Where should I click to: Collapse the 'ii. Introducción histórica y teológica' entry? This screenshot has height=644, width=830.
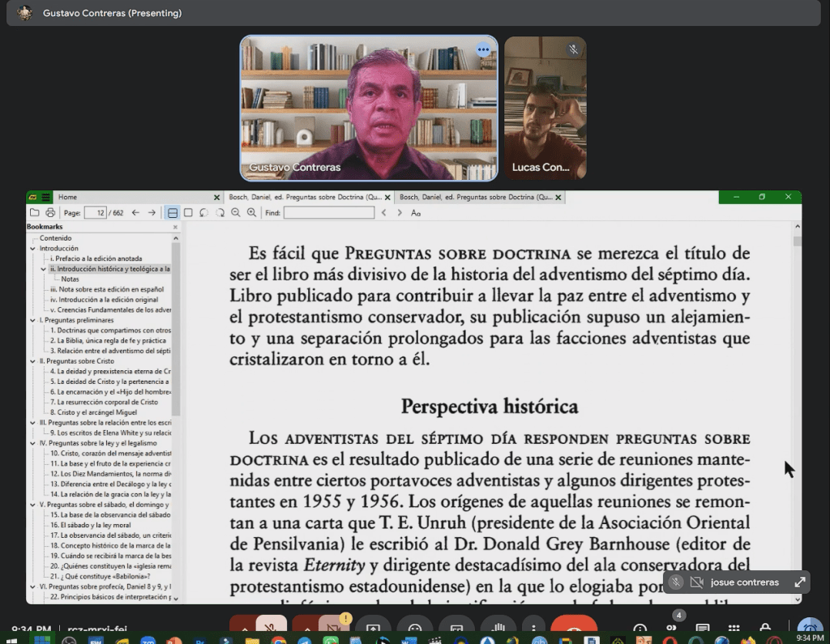coord(42,269)
